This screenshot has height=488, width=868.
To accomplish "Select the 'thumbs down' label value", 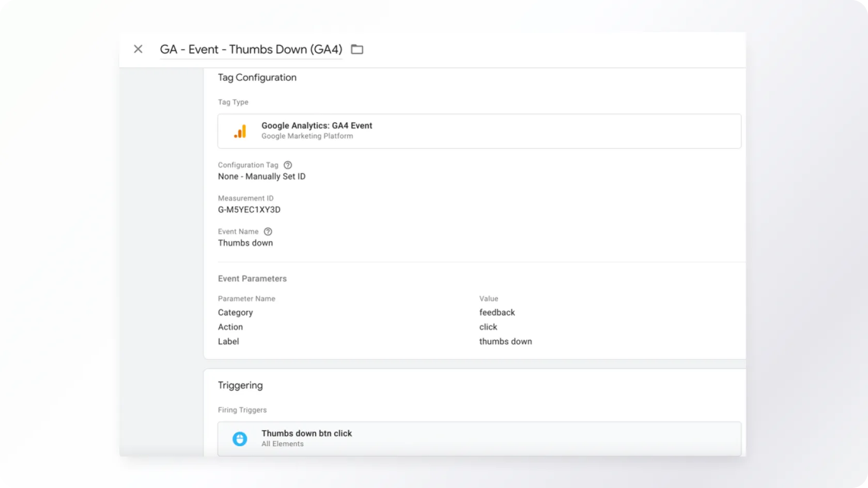I will coord(505,341).
